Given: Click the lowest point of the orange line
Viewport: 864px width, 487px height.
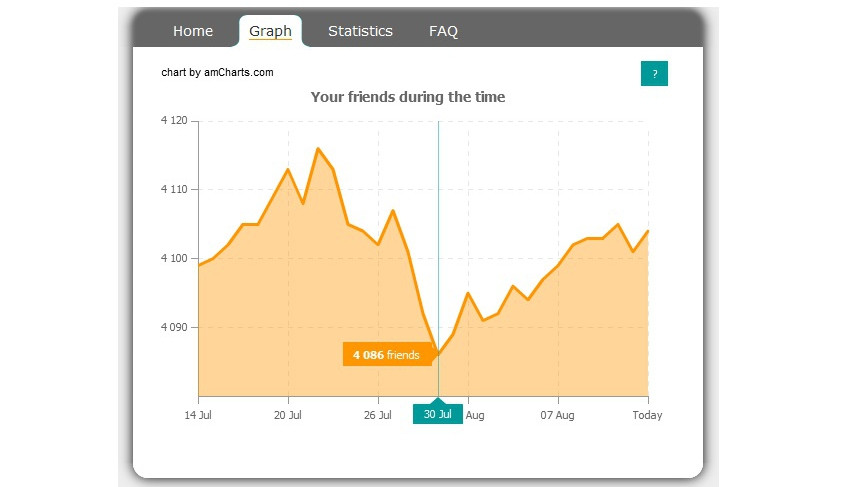Looking at the screenshot, I should (x=438, y=354).
